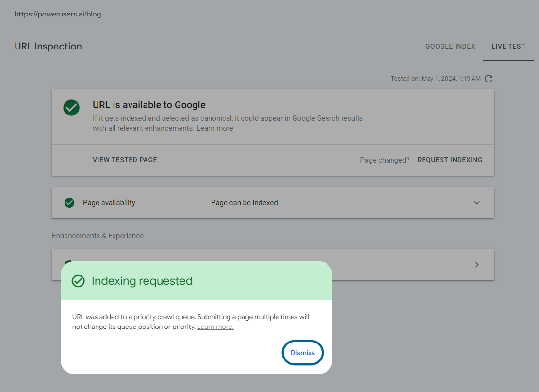Image resolution: width=539 pixels, height=392 pixels.
Task: Click the 'Indexing requested' dialog title
Action: tap(142, 281)
